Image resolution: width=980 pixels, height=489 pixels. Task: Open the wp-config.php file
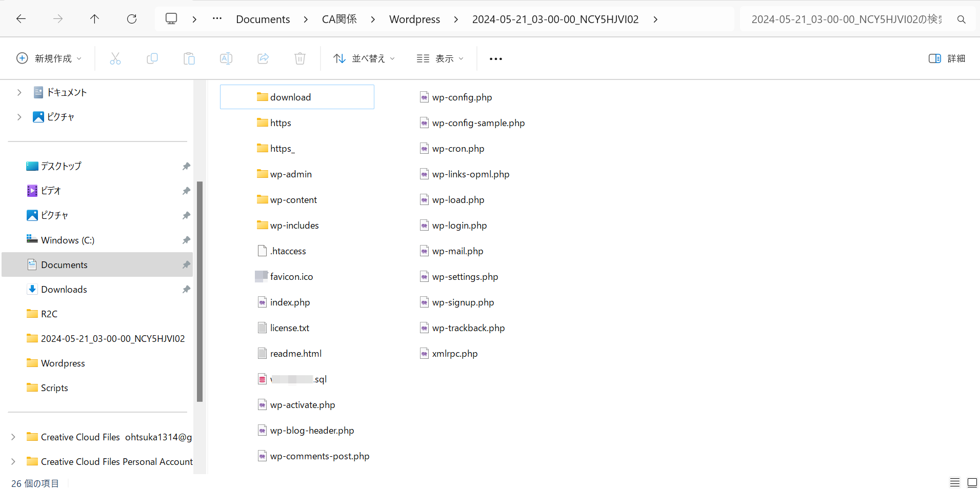(x=461, y=97)
